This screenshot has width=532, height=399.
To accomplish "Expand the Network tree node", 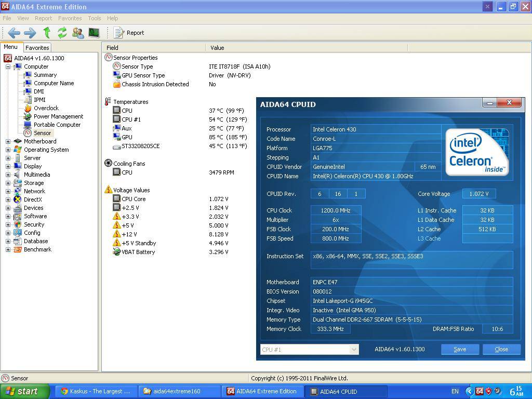I will 8,191.
